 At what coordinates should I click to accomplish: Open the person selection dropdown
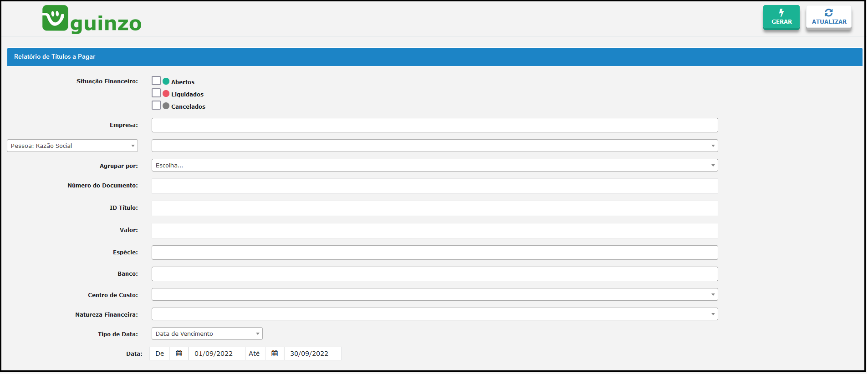(434, 146)
